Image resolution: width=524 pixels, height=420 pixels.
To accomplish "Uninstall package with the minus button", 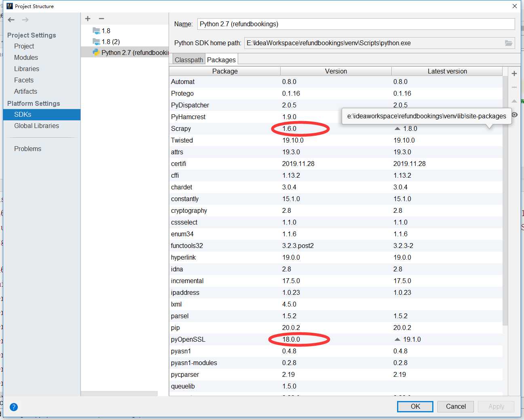I will pyautogui.click(x=514, y=87).
